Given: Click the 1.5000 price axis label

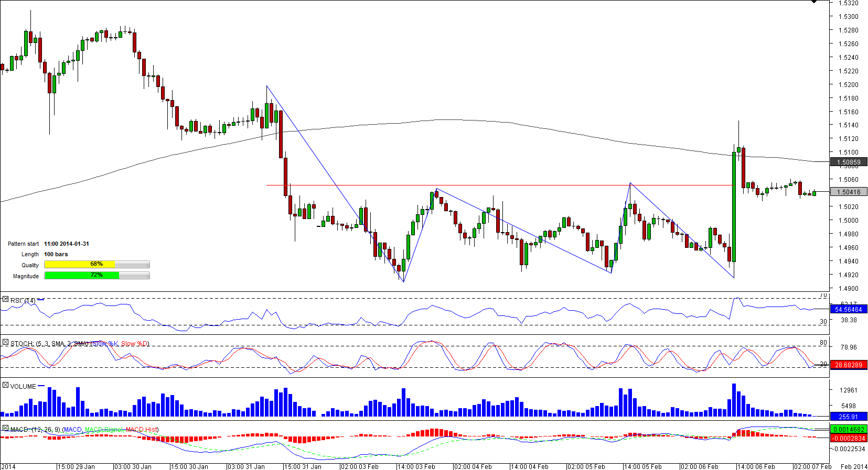Looking at the screenshot, I should [849, 221].
